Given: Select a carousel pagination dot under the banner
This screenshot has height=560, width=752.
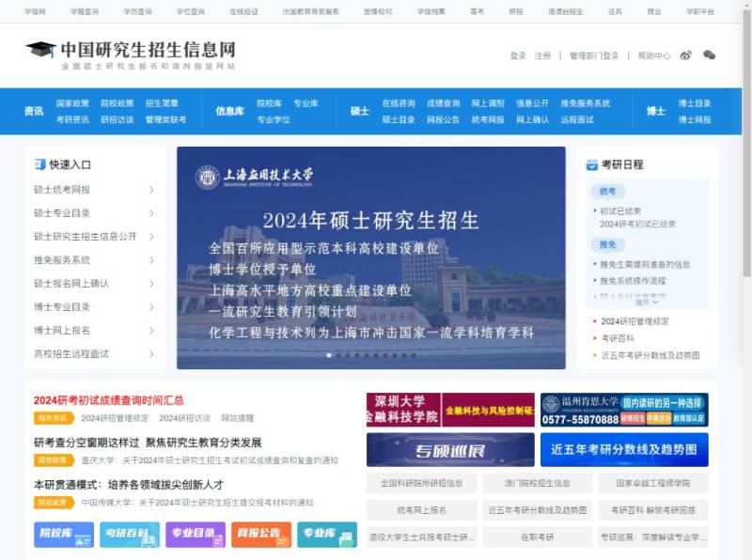Looking at the screenshot, I should [328, 355].
